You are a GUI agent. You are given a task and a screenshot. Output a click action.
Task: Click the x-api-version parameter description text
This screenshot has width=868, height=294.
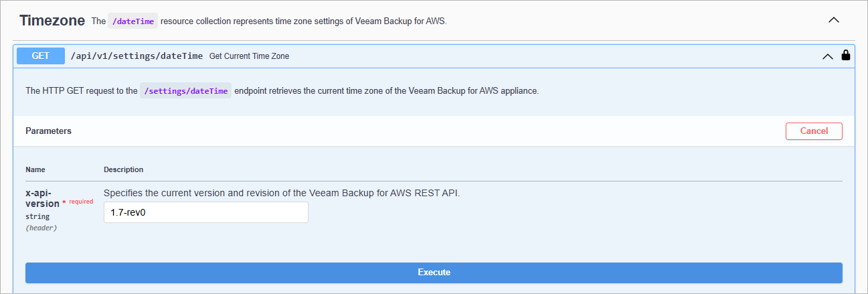(282, 193)
